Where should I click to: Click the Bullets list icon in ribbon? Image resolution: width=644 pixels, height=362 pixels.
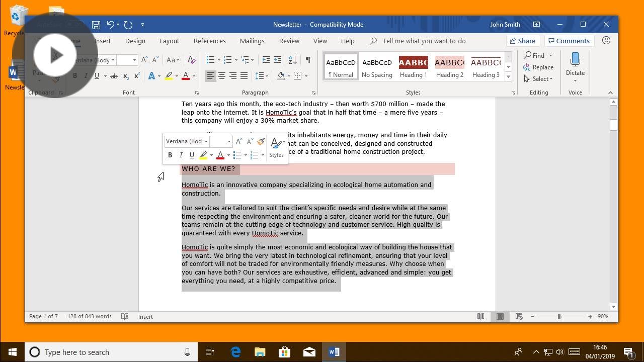pos(210,60)
